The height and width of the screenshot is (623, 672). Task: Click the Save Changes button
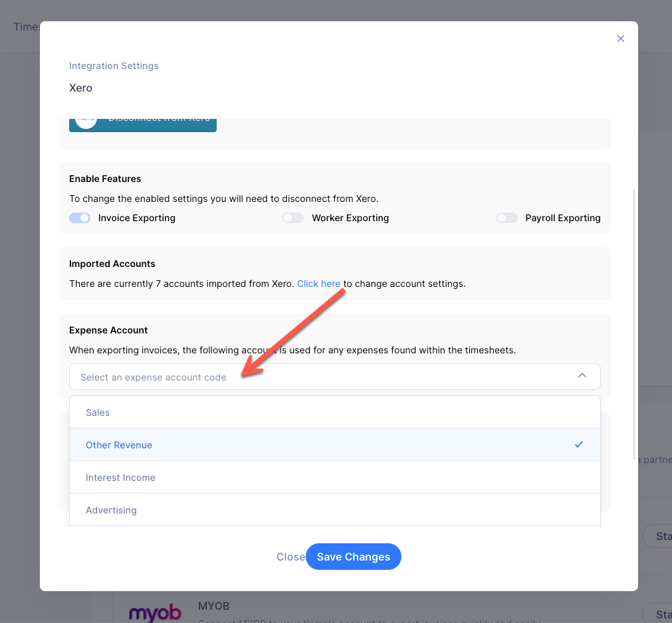354,557
